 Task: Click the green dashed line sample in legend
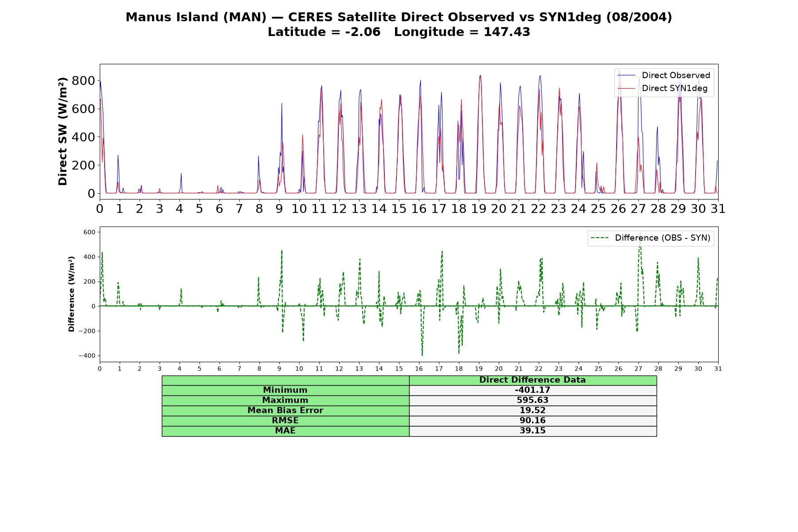[x=600, y=238]
